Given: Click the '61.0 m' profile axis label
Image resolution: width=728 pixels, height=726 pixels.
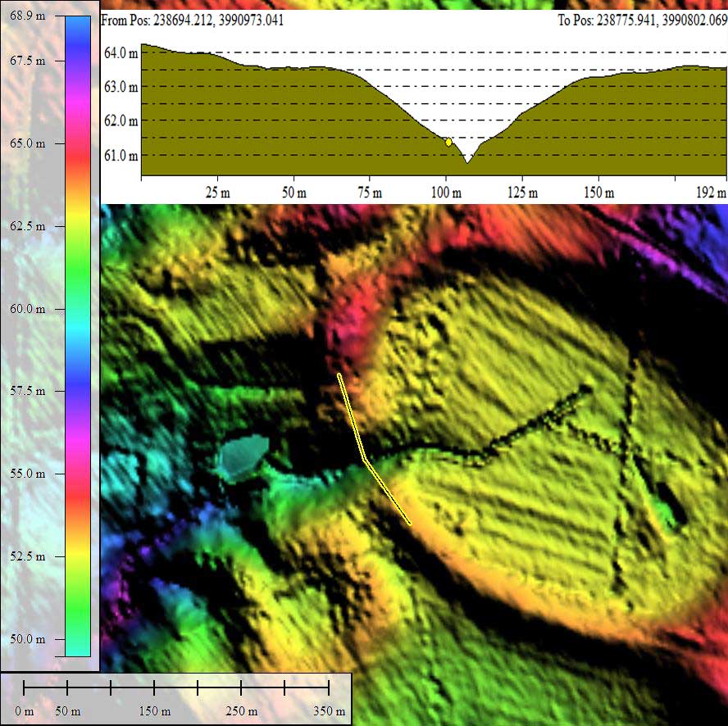Looking at the screenshot, I should click(121, 155).
